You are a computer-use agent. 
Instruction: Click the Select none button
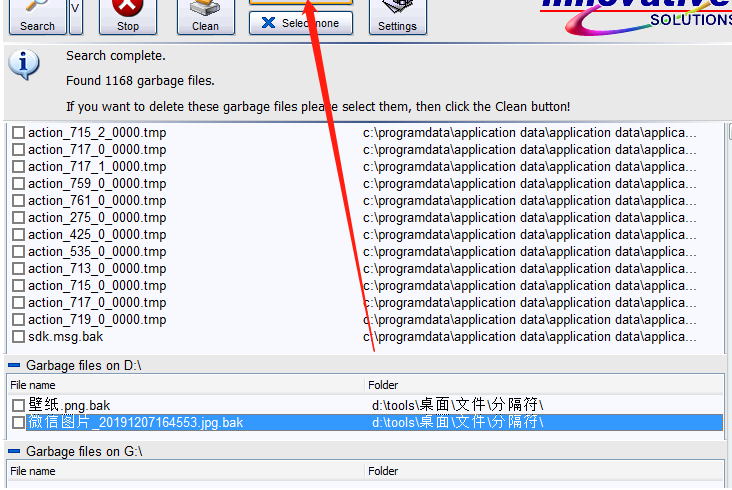click(x=301, y=23)
